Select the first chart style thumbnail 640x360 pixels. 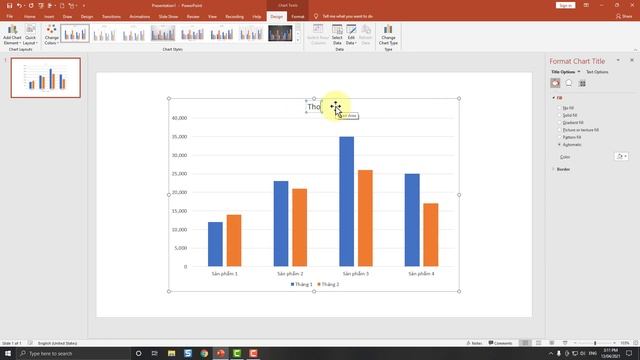click(x=75, y=33)
